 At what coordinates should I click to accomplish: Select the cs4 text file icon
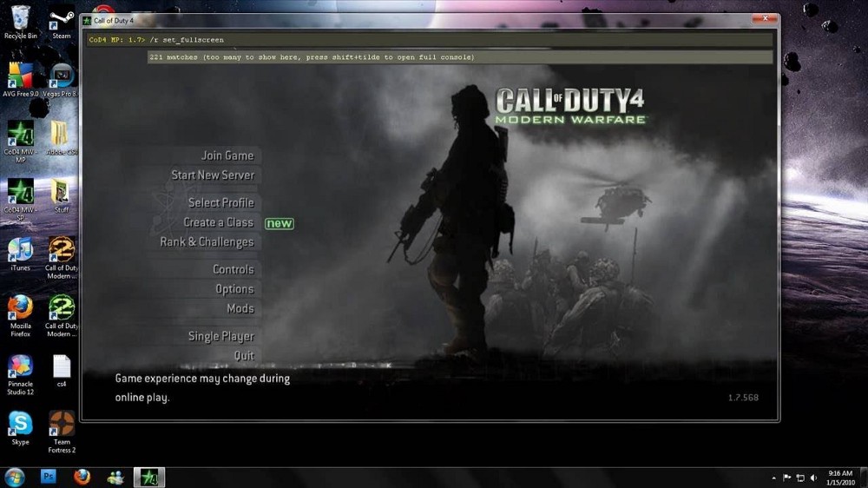click(x=62, y=371)
